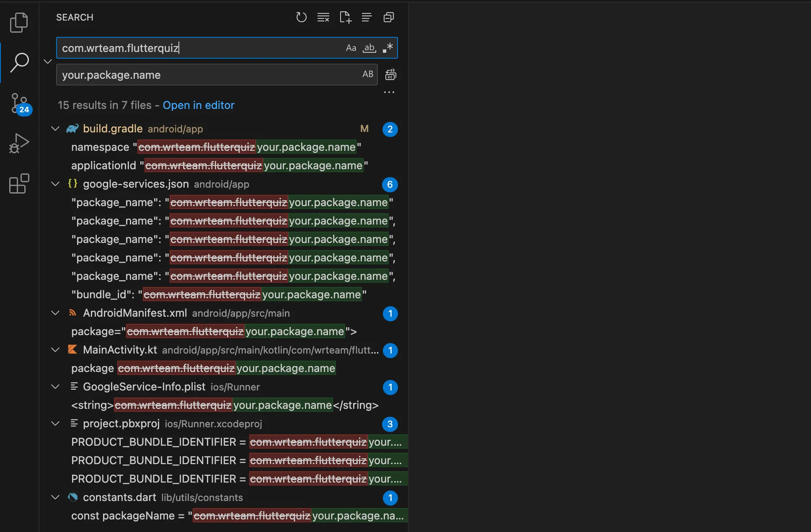Open results in a new Search Editor

click(345, 17)
